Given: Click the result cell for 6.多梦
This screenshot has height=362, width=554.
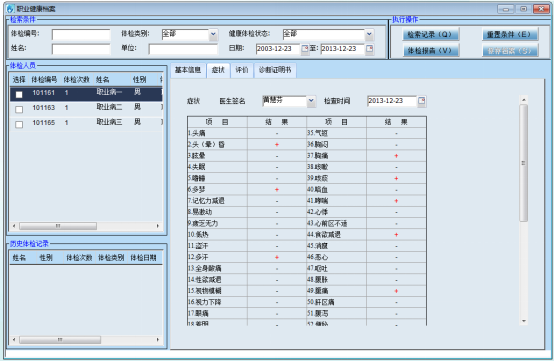Looking at the screenshot, I should pyautogui.click(x=277, y=190).
